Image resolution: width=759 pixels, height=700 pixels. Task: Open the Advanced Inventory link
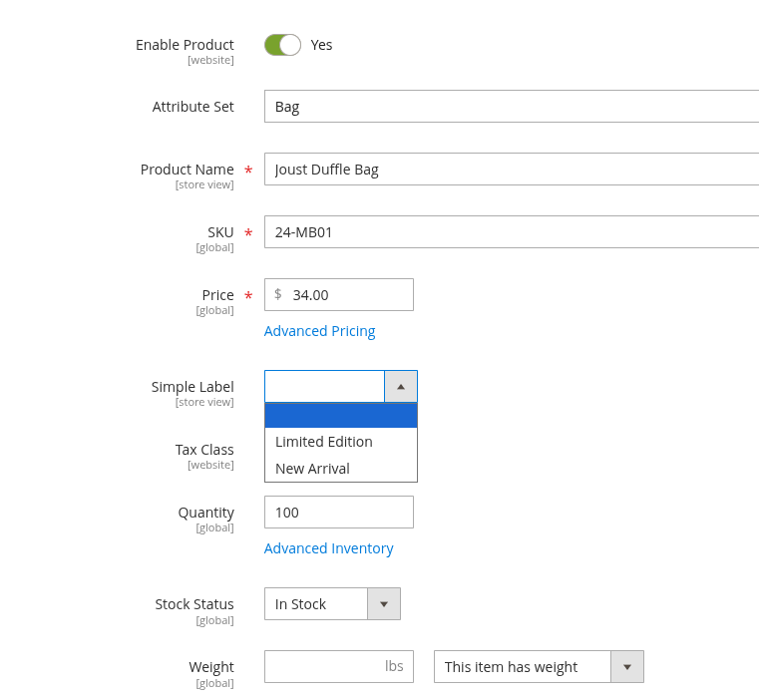[x=328, y=548]
